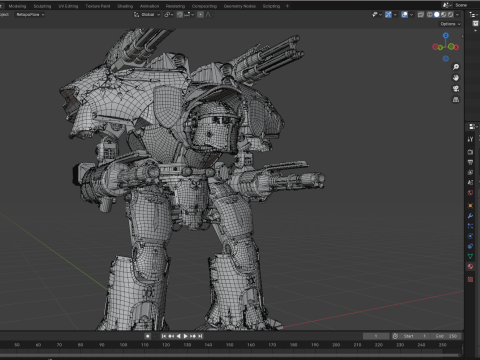Open object type visibility dropdown
The height and width of the screenshot is (360, 480).
[377, 15]
